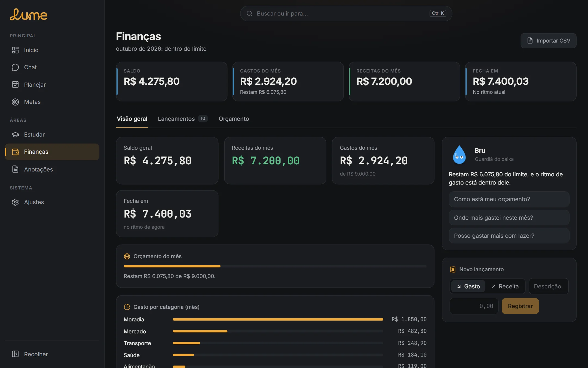This screenshot has height=368, width=588.
Task: Click the Lume logo
Action: [x=29, y=14]
